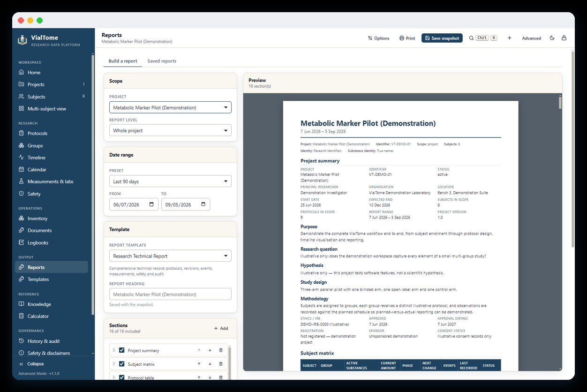Go to Subjects in the sidebar
This screenshot has width=587, height=392.
(x=52, y=97)
